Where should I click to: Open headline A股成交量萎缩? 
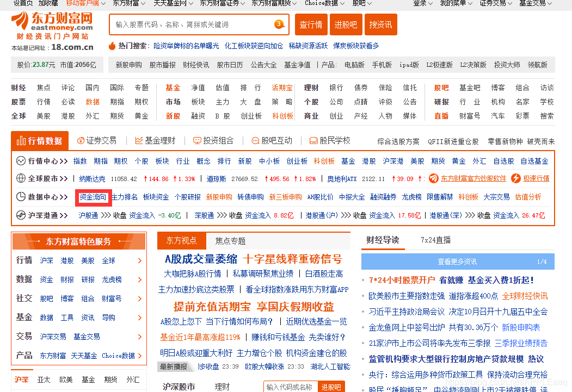pos(201,259)
